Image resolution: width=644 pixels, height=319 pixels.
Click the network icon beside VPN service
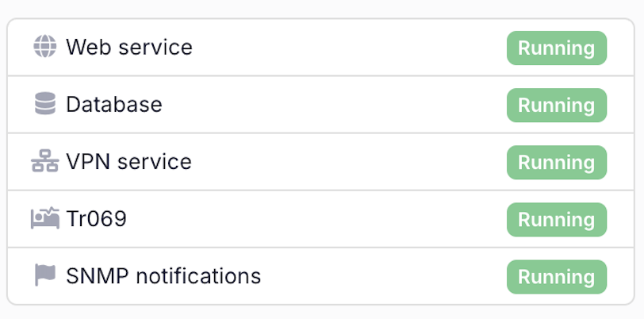45,162
